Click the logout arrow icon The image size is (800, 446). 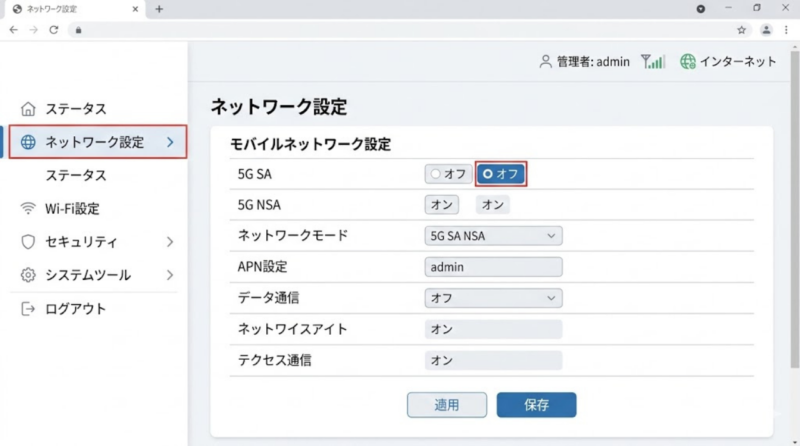click(x=28, y=308)
